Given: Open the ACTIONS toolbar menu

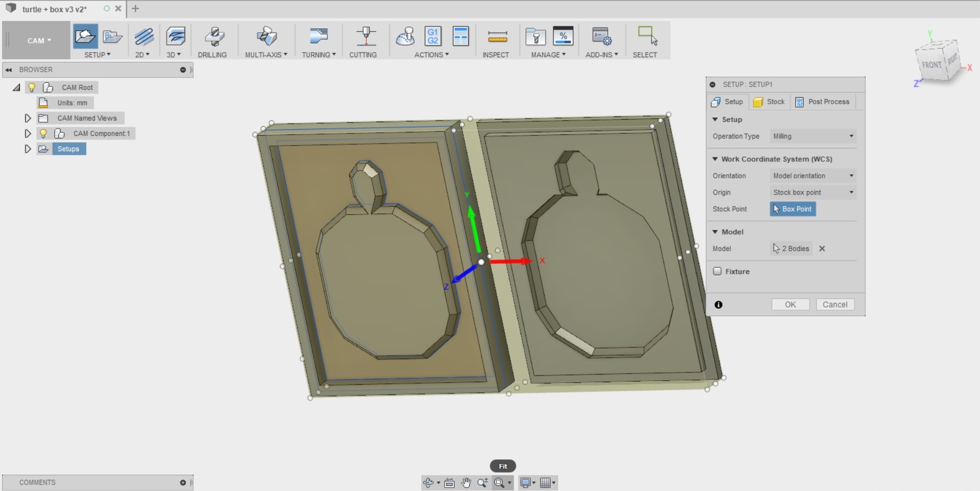Looking at the screenshot, I should click(x=432, y=55).
